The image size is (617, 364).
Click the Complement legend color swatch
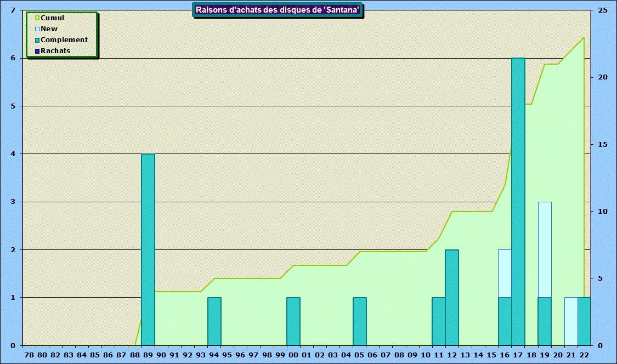click(x=37, y=40)
